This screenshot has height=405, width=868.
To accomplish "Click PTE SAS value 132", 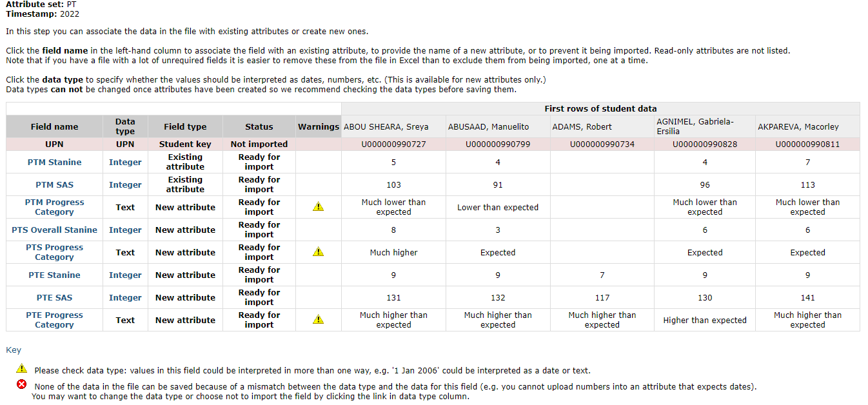I will coord(498,297).
